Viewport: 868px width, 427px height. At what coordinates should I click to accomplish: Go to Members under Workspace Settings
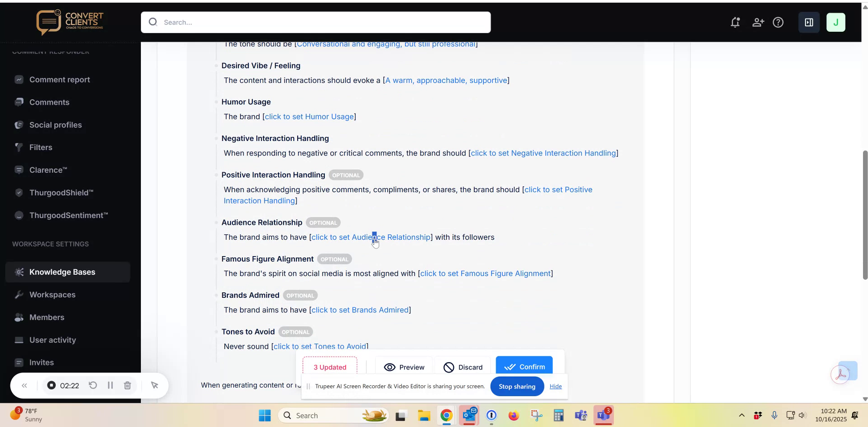(x=47, y=317)
